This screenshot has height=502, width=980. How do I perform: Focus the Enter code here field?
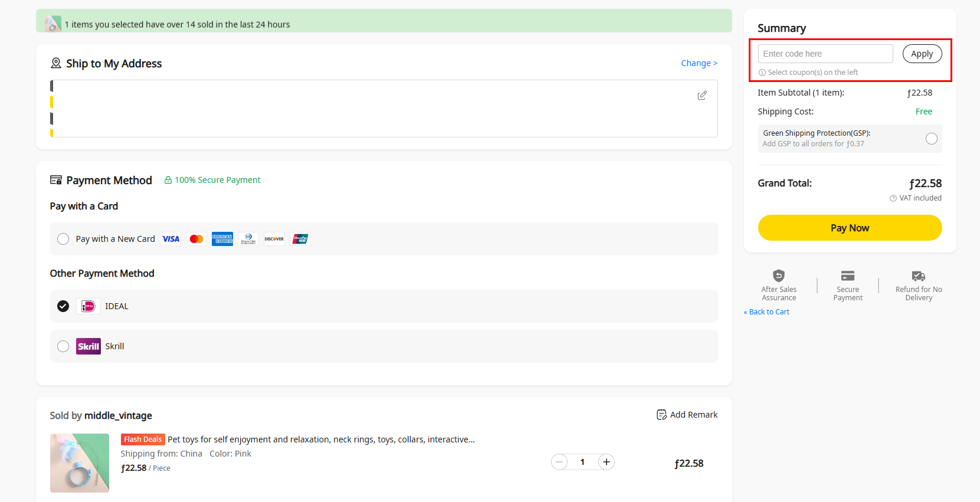click(x=825, y=54)
